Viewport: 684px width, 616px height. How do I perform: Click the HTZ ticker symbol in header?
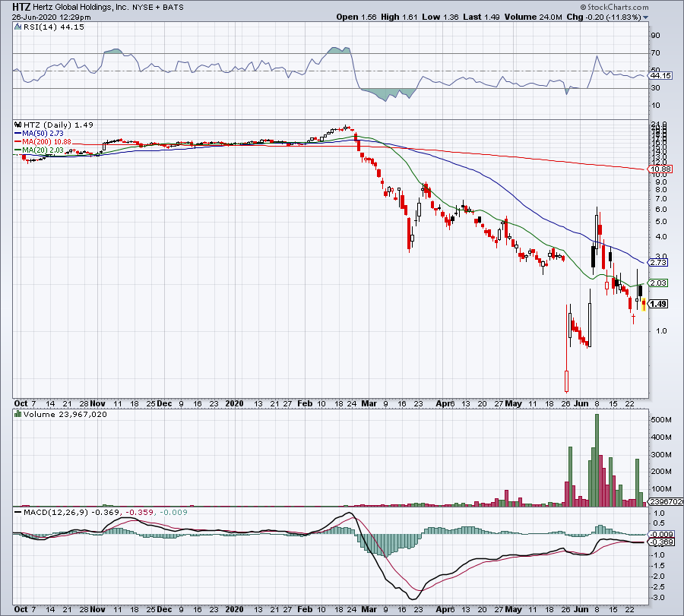[x=22, y=6]
